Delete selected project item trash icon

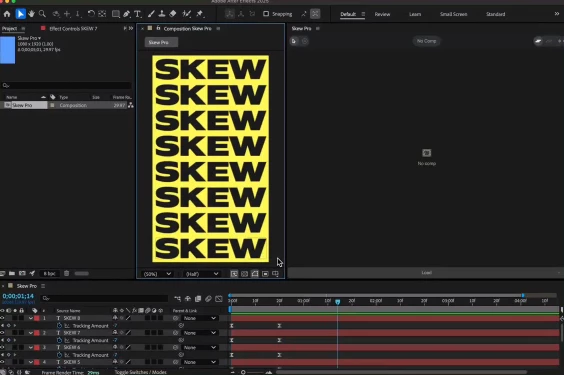pyautogui.click(x=67, y=273)
